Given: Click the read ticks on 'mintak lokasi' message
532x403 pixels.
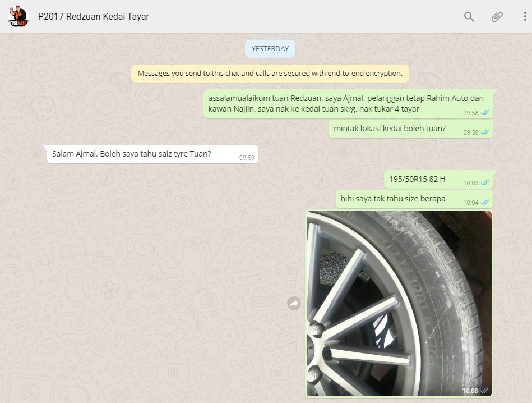Looking at the screenshot, I should (x=485, y=132).
